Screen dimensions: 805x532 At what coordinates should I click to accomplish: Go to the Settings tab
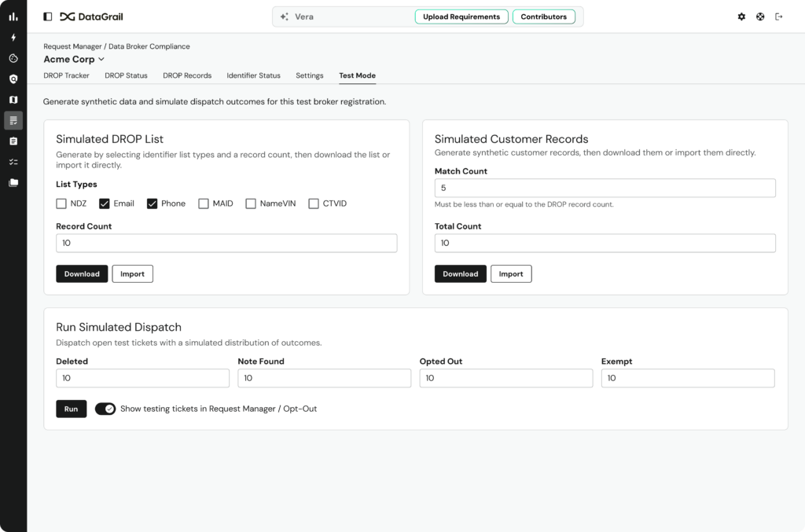310,75
